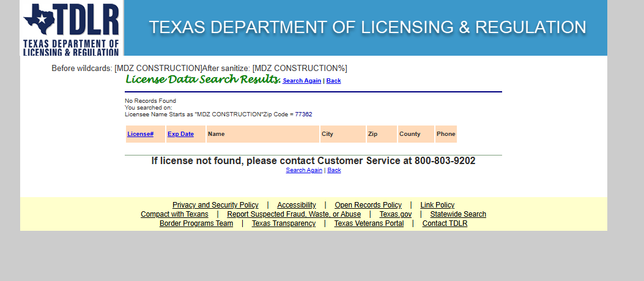Click the TDLR logo image
644x281 pixels.
coord(72,28)
